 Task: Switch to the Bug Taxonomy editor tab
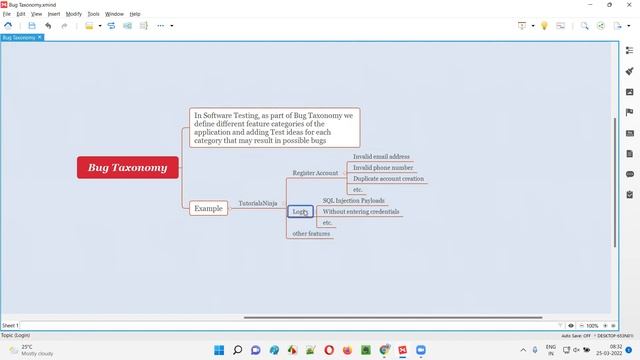pyautogui.click(x=19, y=38)
